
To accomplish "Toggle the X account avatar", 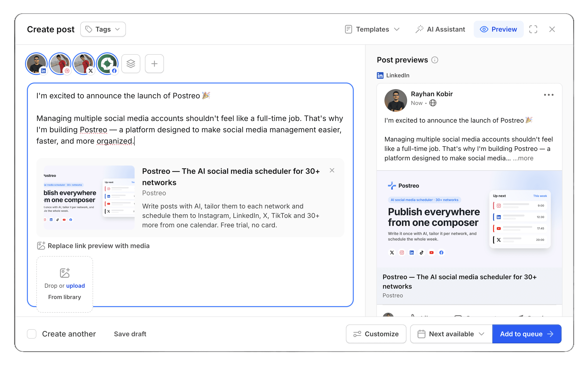I will tap(84, 64).
